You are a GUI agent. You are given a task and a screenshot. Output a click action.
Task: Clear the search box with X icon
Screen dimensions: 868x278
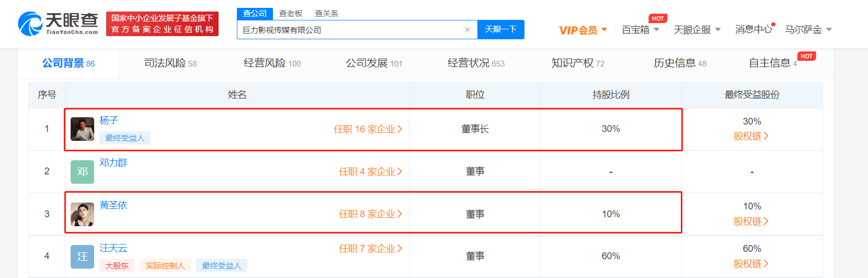pyautogui.click(x=467, y=30)
